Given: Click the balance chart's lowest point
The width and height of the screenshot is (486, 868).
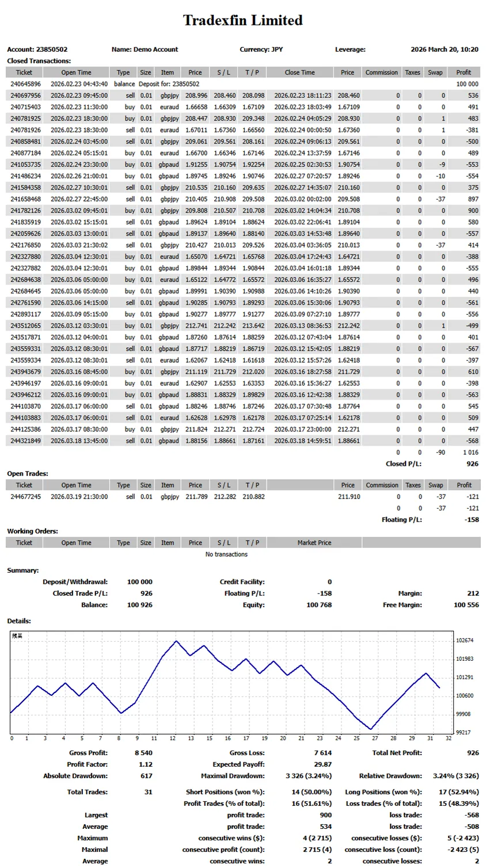Looking at the screenshot, I should click(371, 729).
